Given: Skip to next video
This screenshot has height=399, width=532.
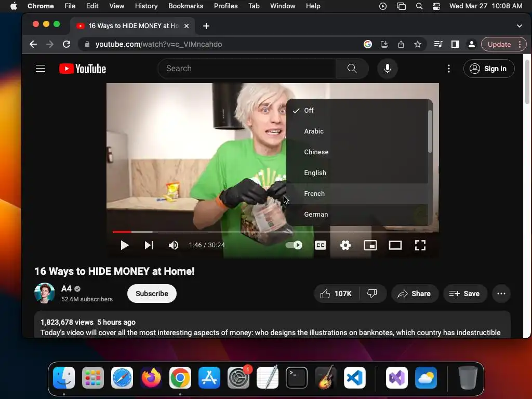Looking at the screenshot, I should pyautogui.click(x=149, y=245).
